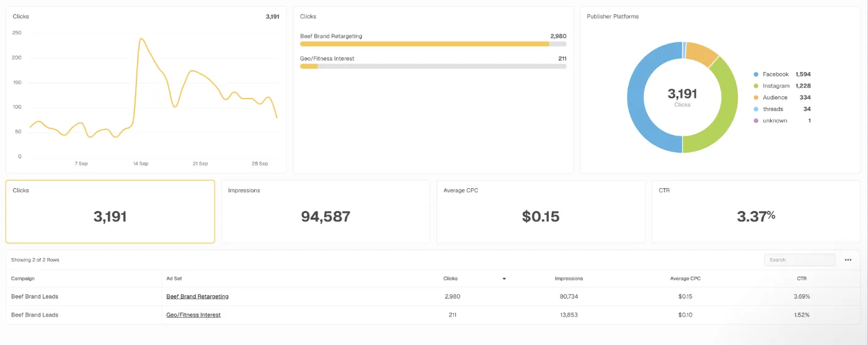Screen dimensions: 868x345
Task: Click the Audience orange legend dot
Action: coord(756,97)
